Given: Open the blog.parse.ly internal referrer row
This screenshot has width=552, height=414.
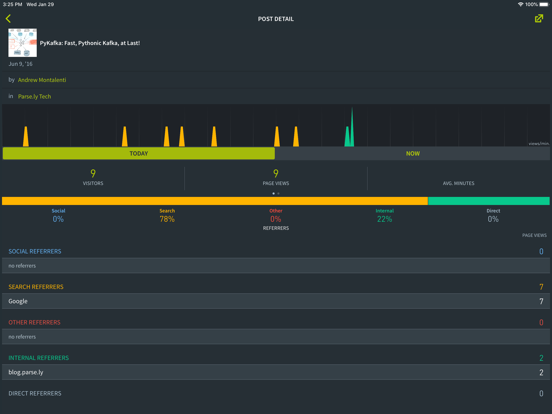Looking at the screenshot, I should (x=276, y=372).
